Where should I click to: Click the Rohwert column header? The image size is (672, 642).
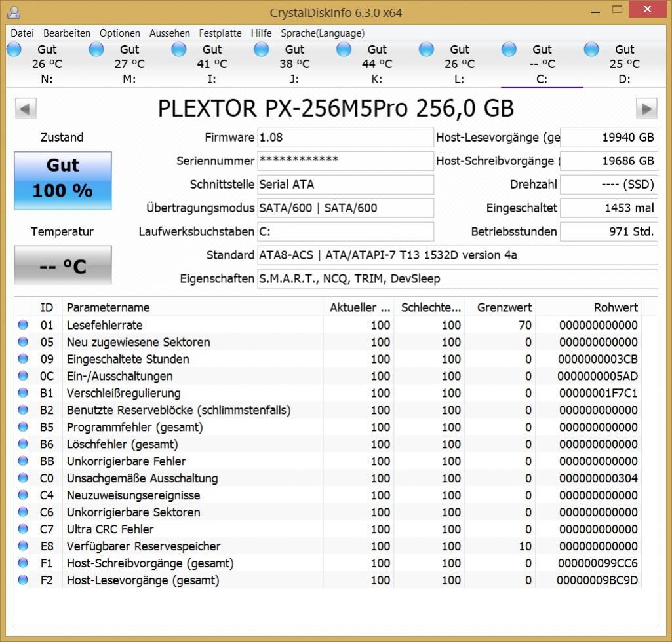pos(588,307)
